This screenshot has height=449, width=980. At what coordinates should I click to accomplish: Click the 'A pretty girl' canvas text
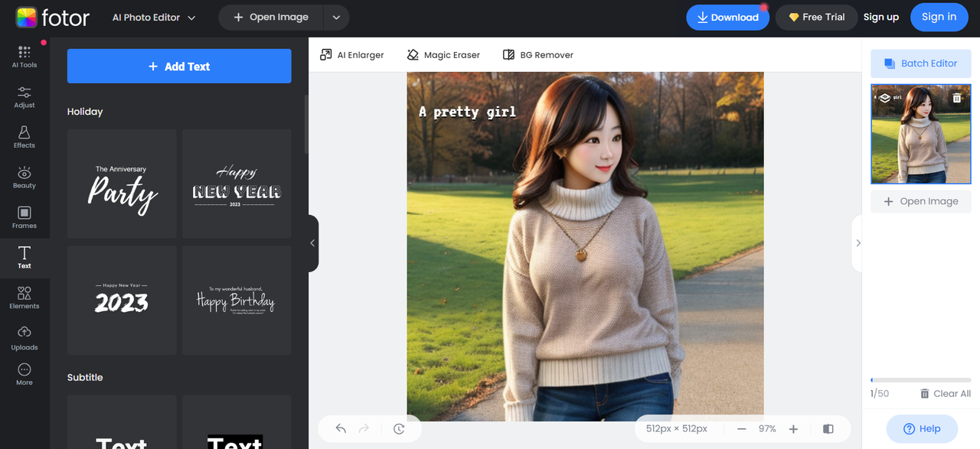(x=467, y=112)
